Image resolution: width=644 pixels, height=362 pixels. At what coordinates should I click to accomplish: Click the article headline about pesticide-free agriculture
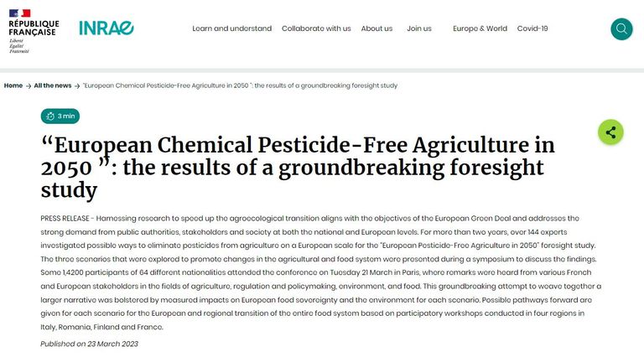(297, 167)
